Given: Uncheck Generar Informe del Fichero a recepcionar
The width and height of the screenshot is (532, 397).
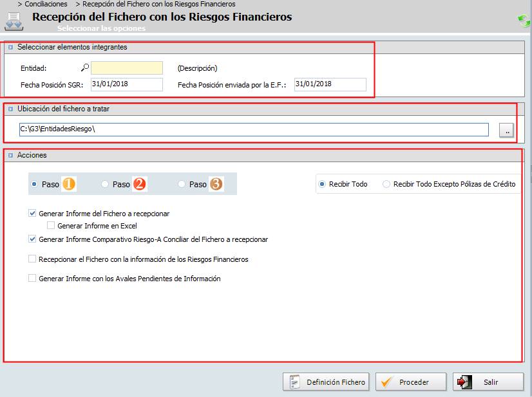Looking at the screenshot, I should click(32, 213).
